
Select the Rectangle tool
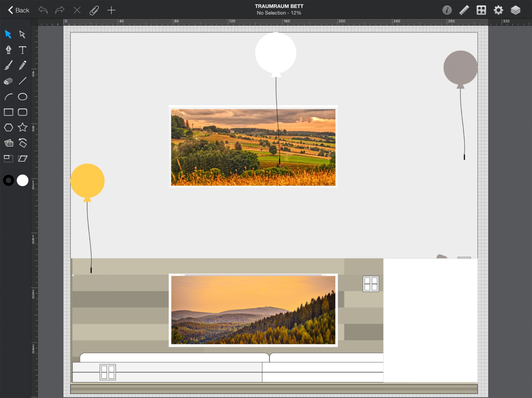pyautogui.click(x=8, y=112)
